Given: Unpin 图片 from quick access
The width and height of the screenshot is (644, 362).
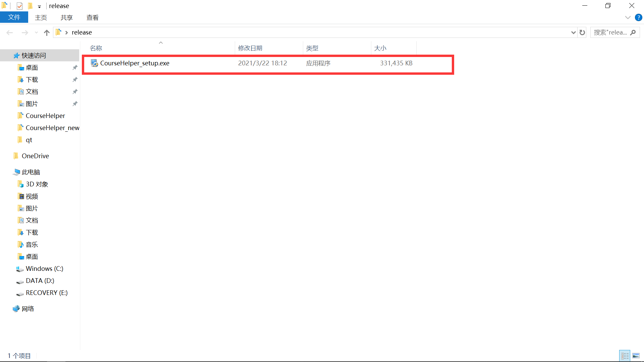Looking at the screenshot, I should click(x=75, y=104).
